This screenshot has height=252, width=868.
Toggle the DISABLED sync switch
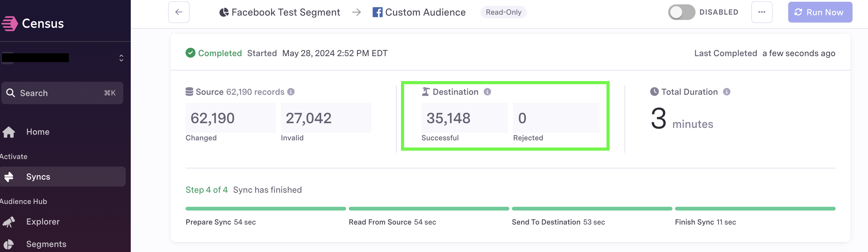pyautogui.click(x=681, y=12)
